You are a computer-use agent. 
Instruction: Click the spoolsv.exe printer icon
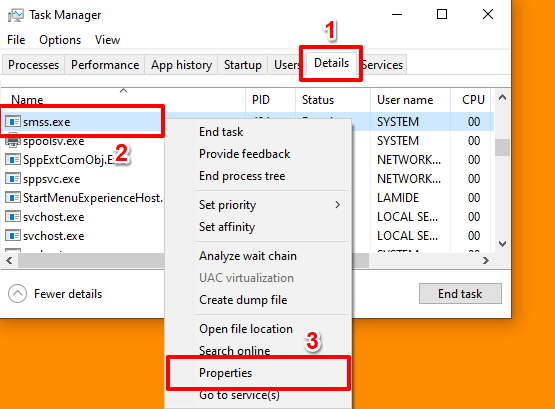(13, 141)
